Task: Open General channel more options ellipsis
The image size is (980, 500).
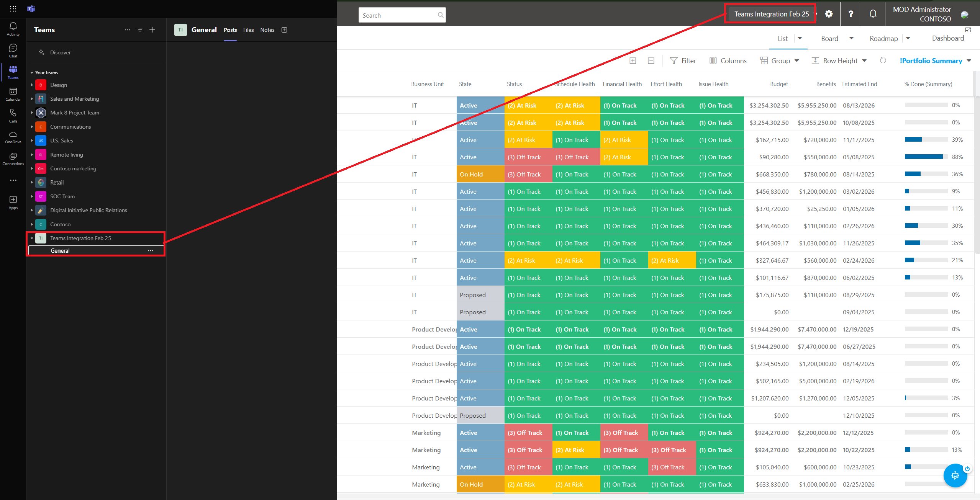Action: pos(151,250)
